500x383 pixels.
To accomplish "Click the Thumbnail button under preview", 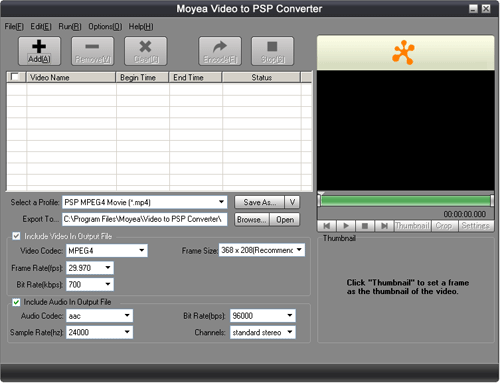I will (x=412, y=226).
